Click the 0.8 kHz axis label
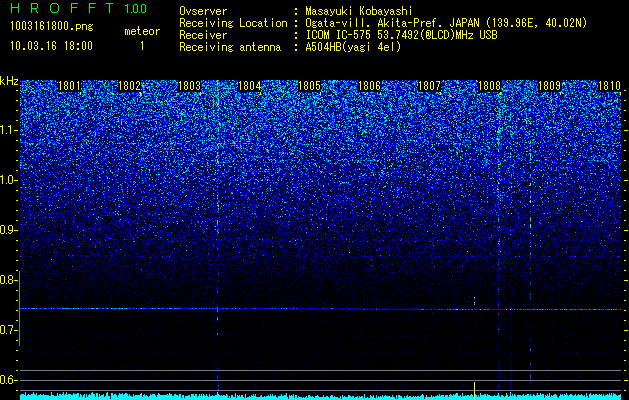The height and width of the screenshot is (400, 629). pos(9,280)
